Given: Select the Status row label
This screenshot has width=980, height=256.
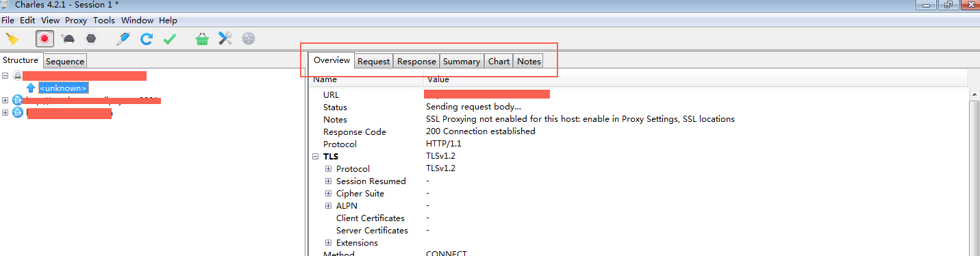Looking at the screenshot, I should point(335,107).
